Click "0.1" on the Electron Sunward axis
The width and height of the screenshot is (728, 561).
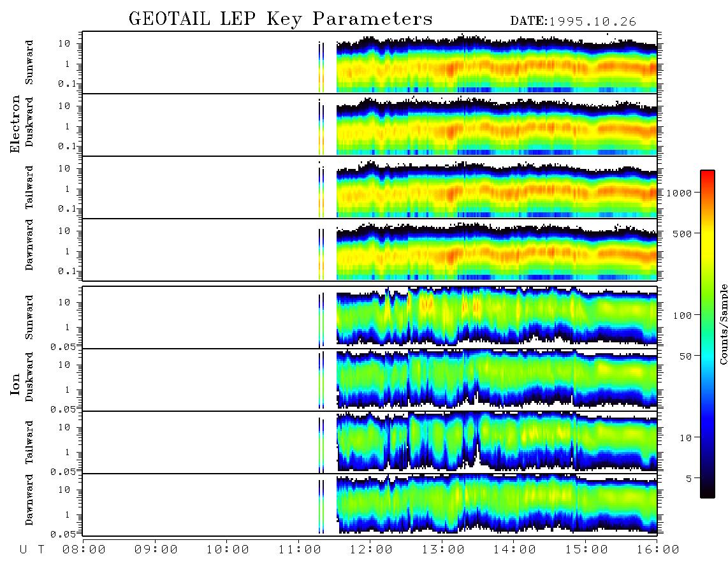pyautogui.click(x=67, y=84)
